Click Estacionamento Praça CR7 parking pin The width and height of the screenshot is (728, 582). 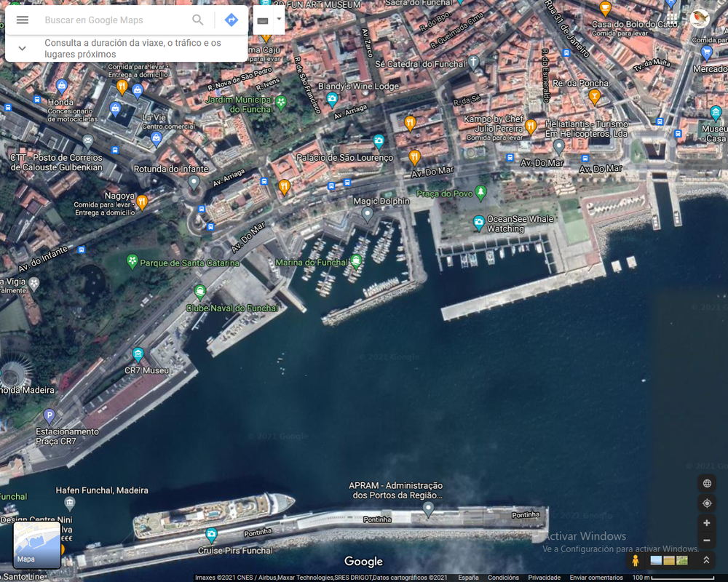pos(50,416)
